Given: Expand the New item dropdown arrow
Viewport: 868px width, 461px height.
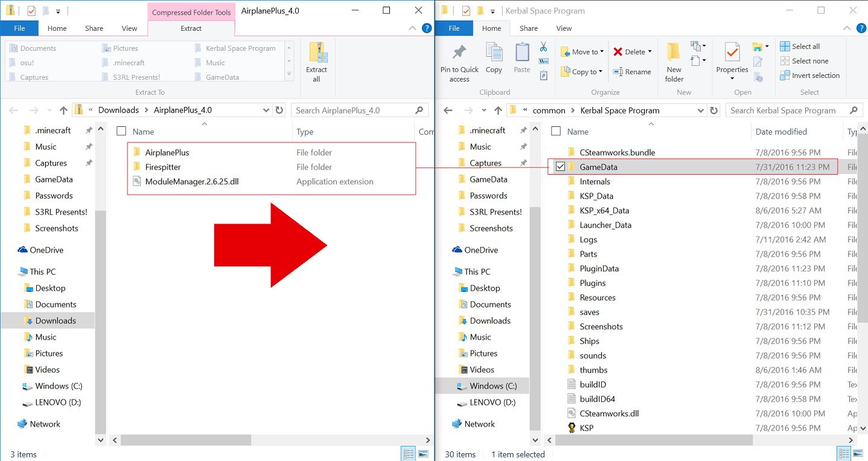Looking at the screenshot, I should point(704,47).
